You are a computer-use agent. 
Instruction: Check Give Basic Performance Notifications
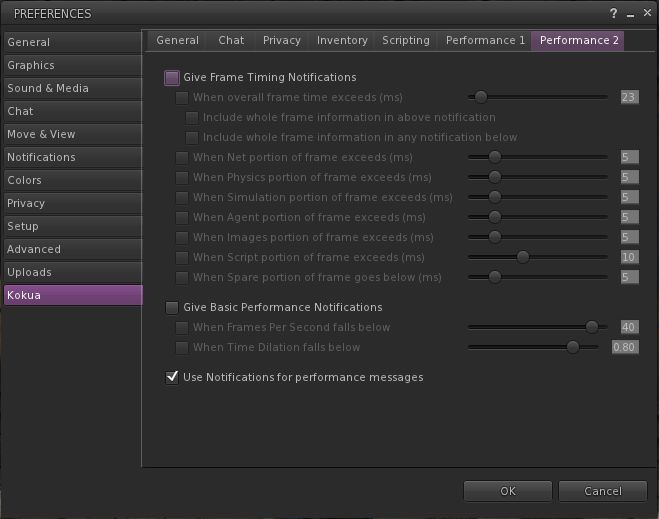click(172, 307)
